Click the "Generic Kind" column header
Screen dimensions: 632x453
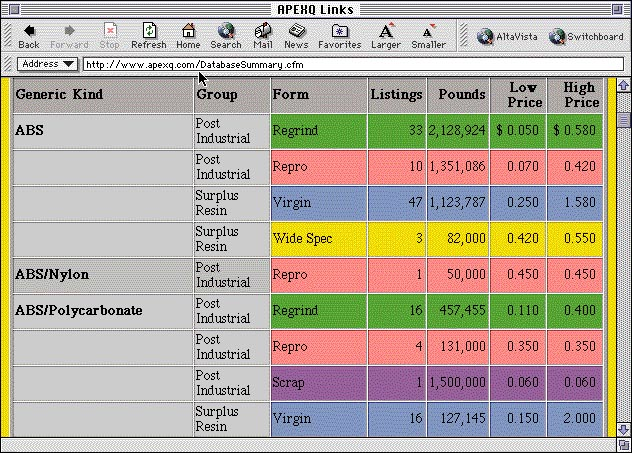coord(103,95)
